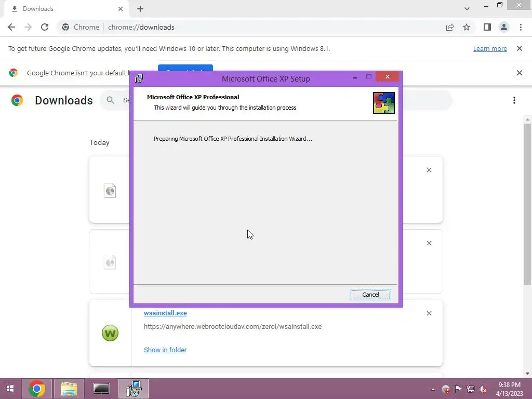The image size is (532, 399).
Task: Click the first download's disc file icon
Action: pyautogui.click(x=110, y=190)
